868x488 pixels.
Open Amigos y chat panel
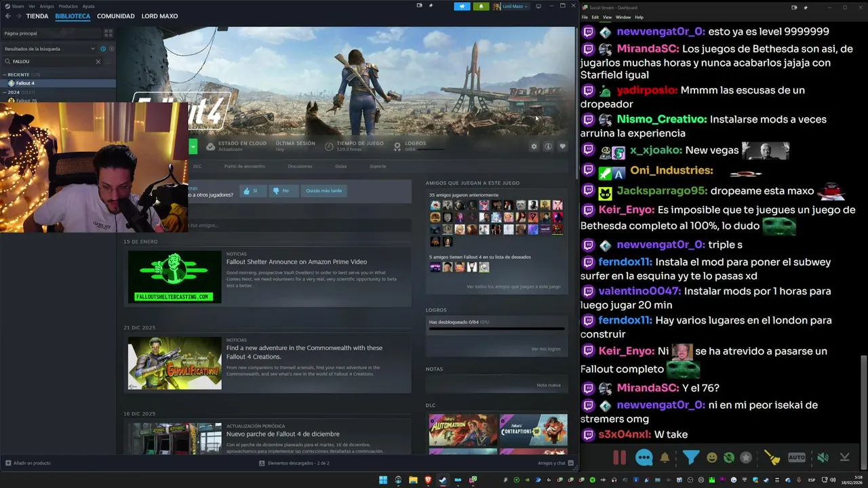(x=556, y=463)
